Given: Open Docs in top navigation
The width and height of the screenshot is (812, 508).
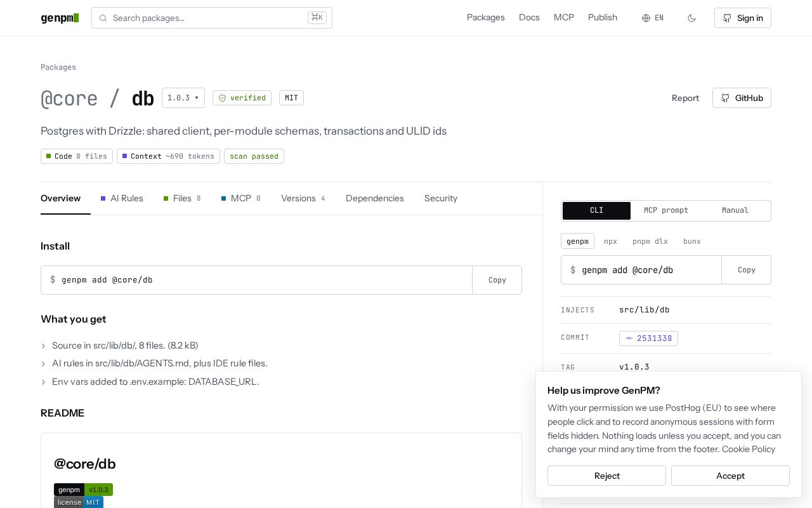Looking at the screenshot, I should pyautogui.click(x=529, y=18).
